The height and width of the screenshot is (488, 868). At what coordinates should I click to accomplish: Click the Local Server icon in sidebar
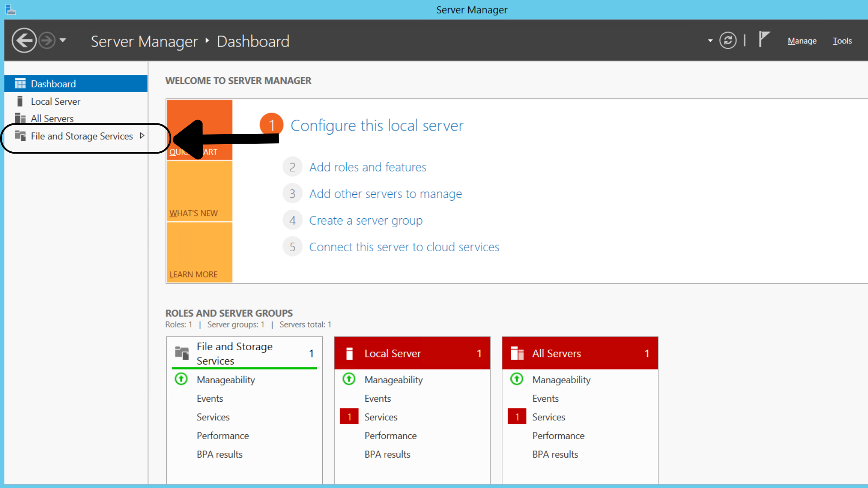[x=19, y=101]
